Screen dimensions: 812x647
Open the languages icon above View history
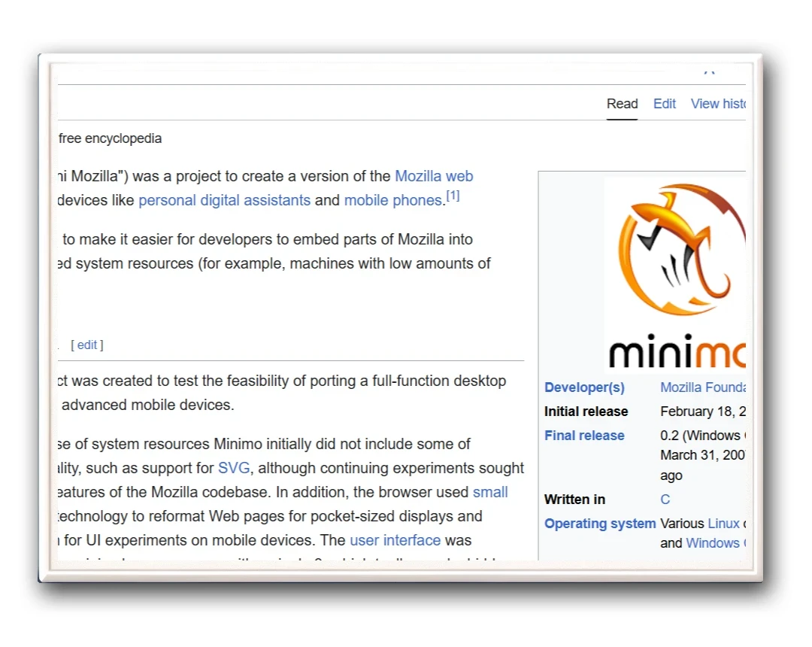(709, 71)
